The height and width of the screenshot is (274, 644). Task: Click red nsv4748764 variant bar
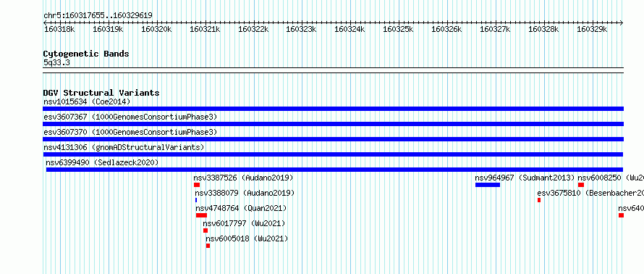click(202, 215)
